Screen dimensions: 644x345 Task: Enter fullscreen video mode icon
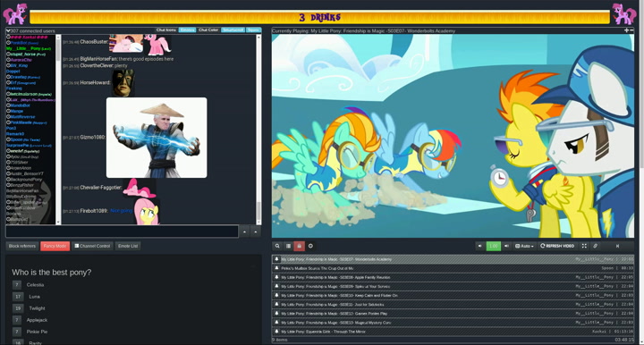[584, 246]
